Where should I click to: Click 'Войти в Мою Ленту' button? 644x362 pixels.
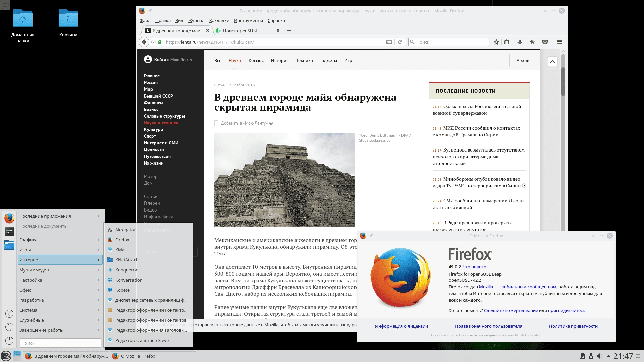tap(168, 60)
